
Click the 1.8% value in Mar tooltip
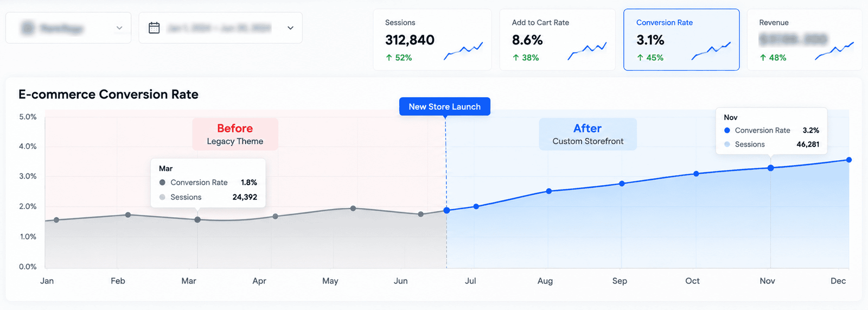pos(249,182)
